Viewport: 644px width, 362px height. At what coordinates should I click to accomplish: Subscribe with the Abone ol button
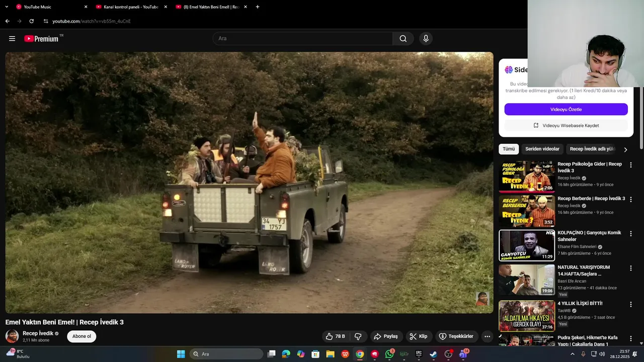[x=82, y=336]
